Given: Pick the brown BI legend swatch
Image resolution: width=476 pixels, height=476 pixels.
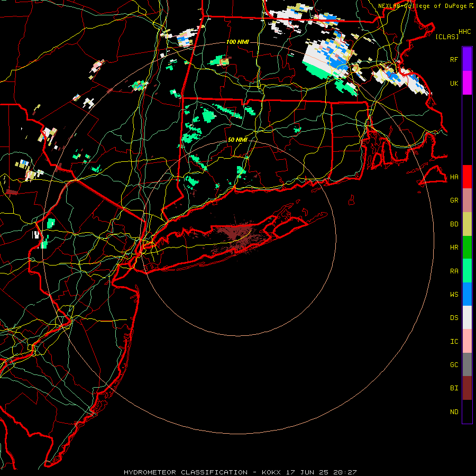Looking at the screenshot, I should tap(467, 388).
